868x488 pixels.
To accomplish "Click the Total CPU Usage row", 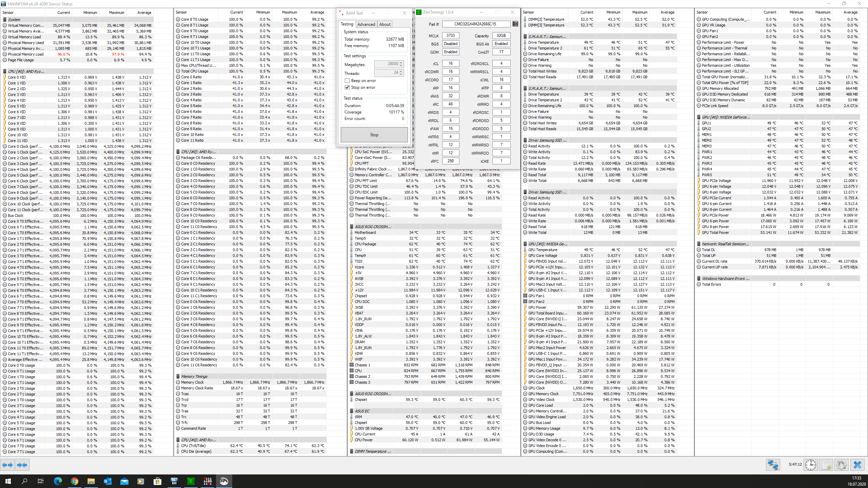I will [x=251, y=71].
